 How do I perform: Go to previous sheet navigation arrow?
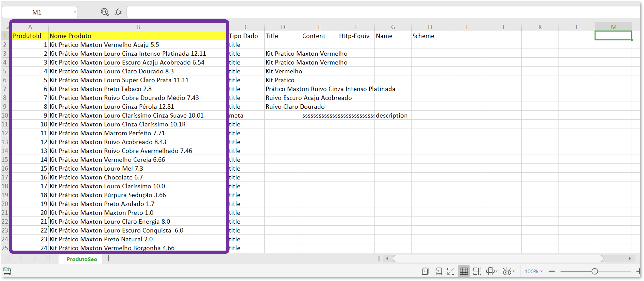tap(21, 258)
